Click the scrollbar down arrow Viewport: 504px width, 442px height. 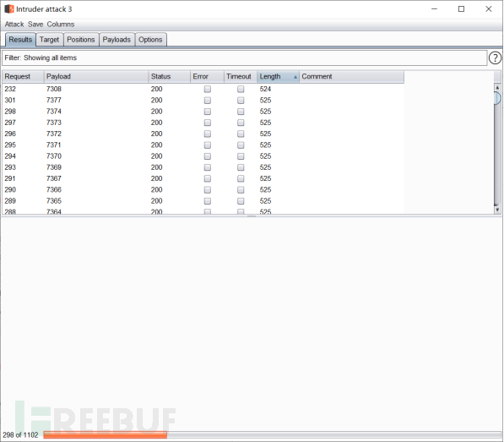[x=497, y=210]
